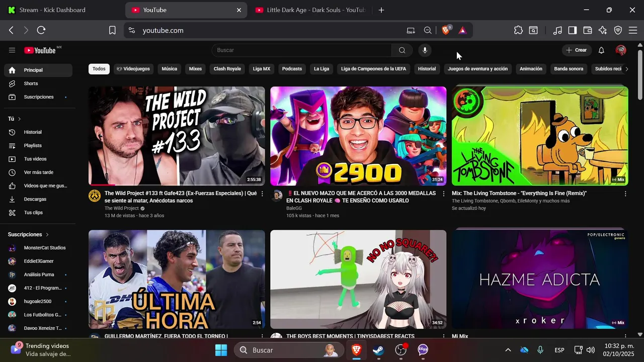Open options for The Wild Project video
The height and width of the screenshot is (362, 644).
click(x=262, y=194)
